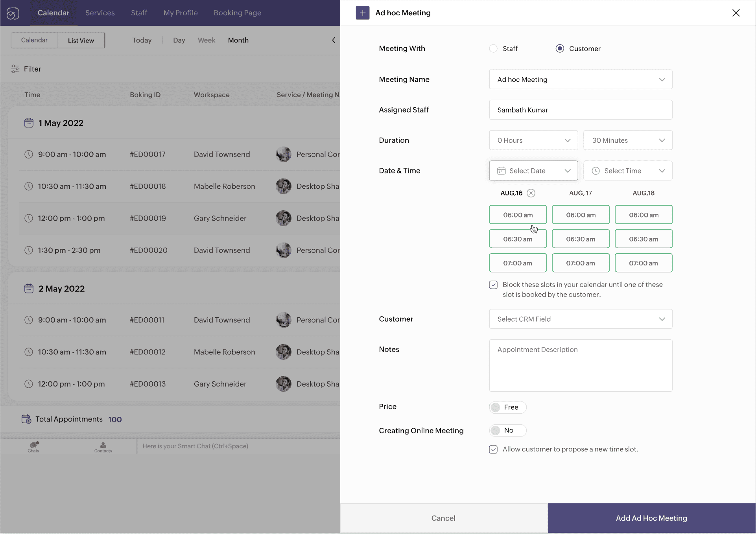The width and height of the screenshot is (756, 534).
Task: Toggle the Creating Online Meeting switch
Action: (507, 431)
